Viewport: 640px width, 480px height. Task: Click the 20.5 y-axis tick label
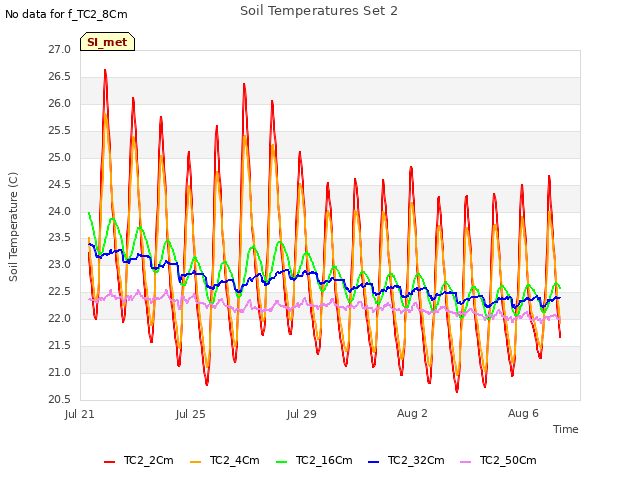click(x=60, y=399)
